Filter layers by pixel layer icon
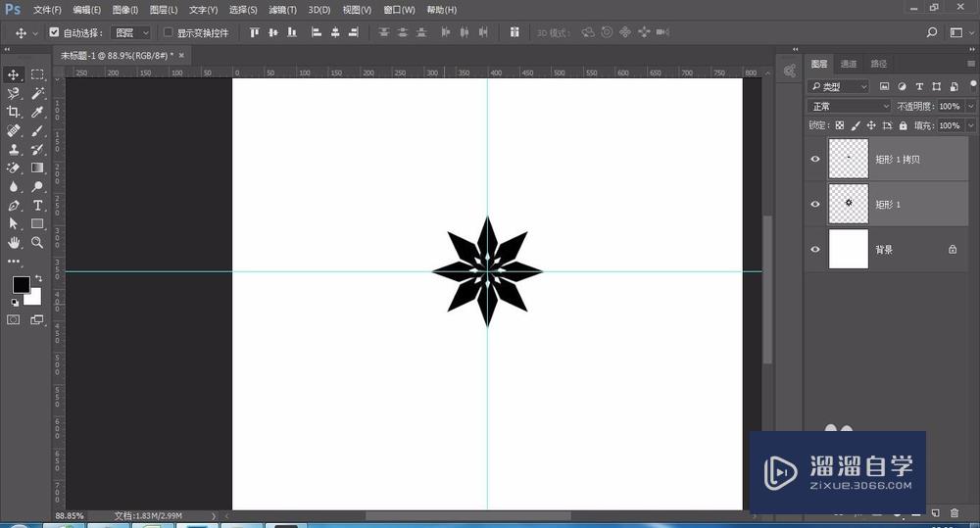 pyautogui.click(x=884, y=86)
